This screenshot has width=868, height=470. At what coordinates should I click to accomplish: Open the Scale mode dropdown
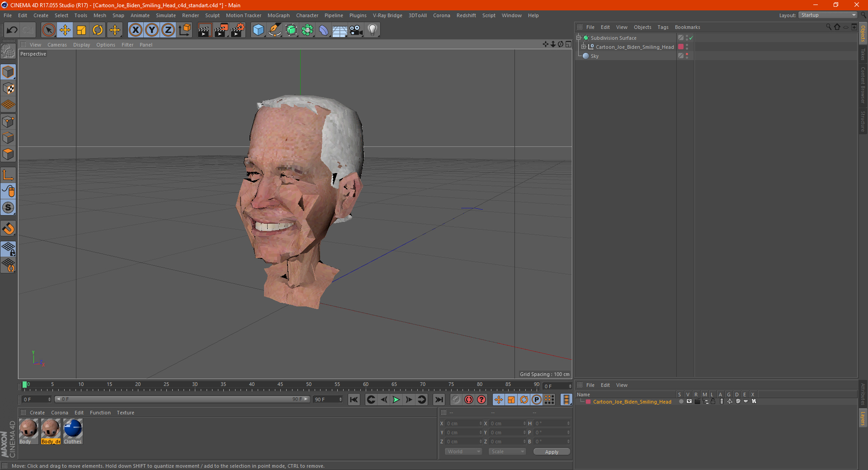pos(507,451)
